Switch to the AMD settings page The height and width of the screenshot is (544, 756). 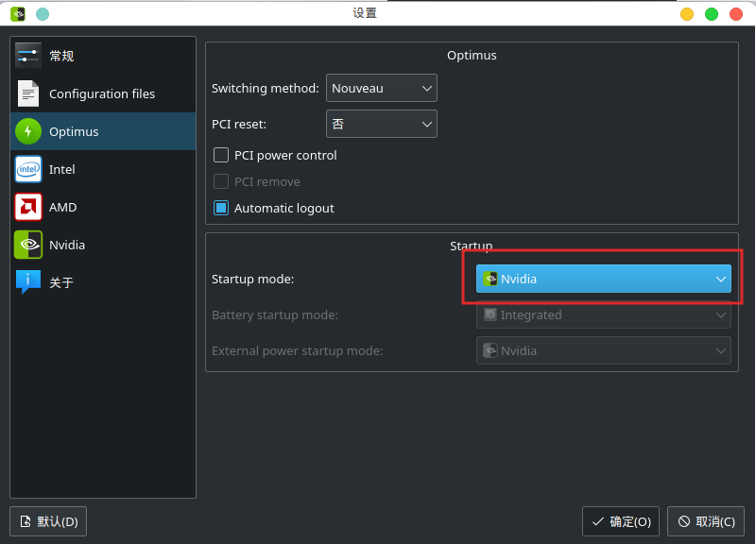(x=103, y=207)
